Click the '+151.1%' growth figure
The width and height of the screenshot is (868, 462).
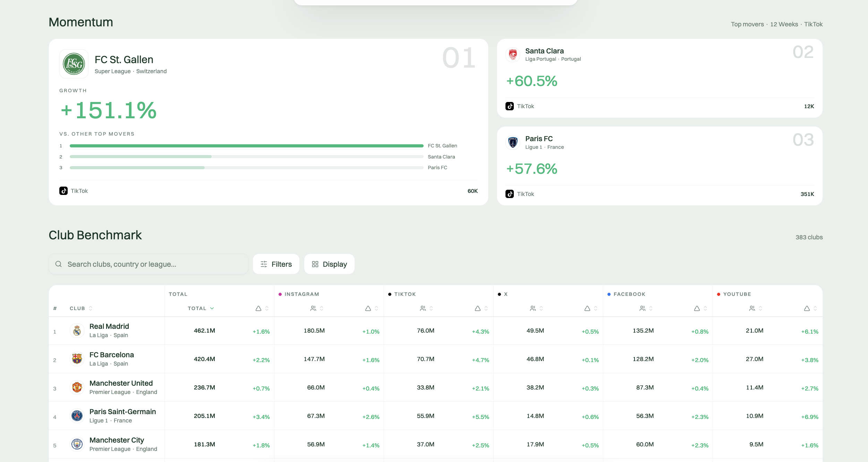pos(109,110)
